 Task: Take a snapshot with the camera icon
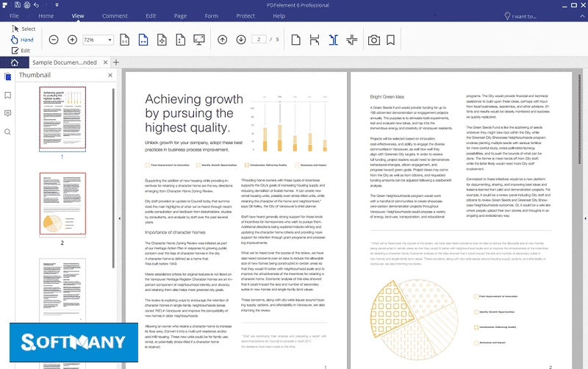pos(374,40)
